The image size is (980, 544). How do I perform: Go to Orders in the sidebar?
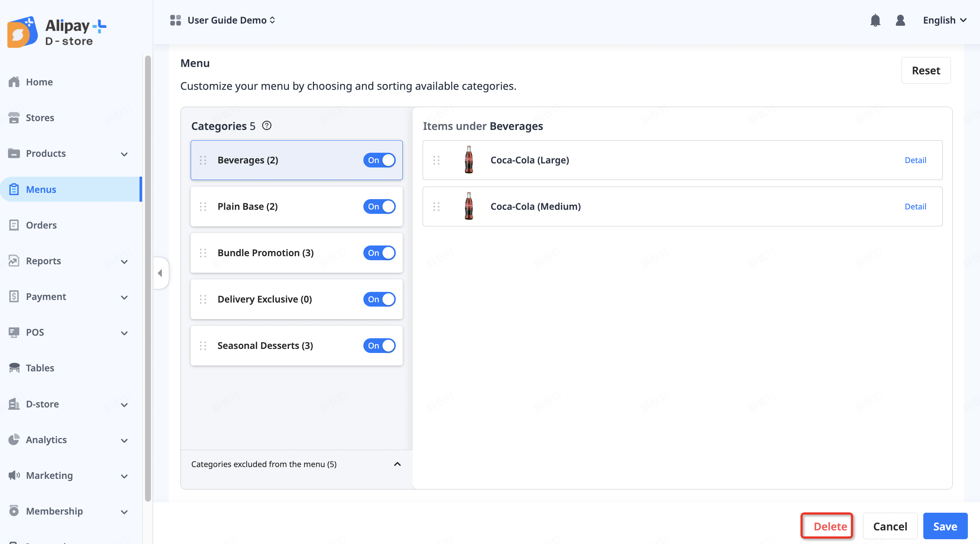[41, 225]
